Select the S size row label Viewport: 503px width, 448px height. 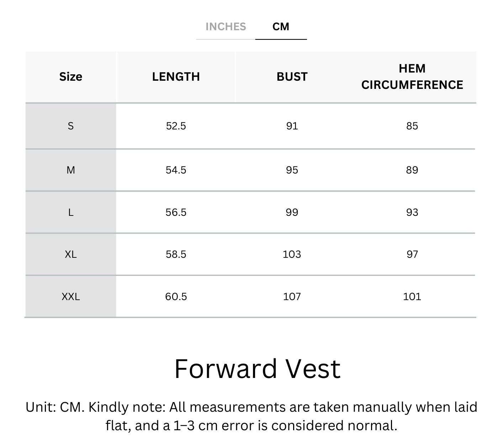(71, 126)
